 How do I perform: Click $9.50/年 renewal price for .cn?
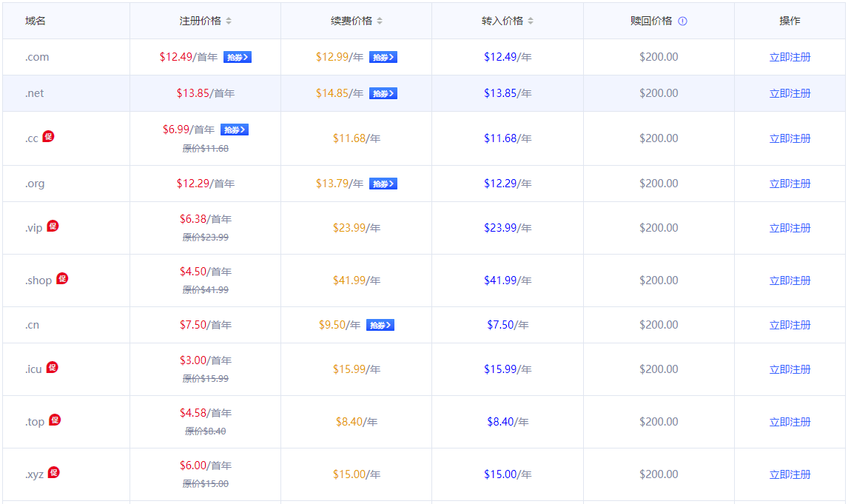pyautogui.click(x=340, y=325)
